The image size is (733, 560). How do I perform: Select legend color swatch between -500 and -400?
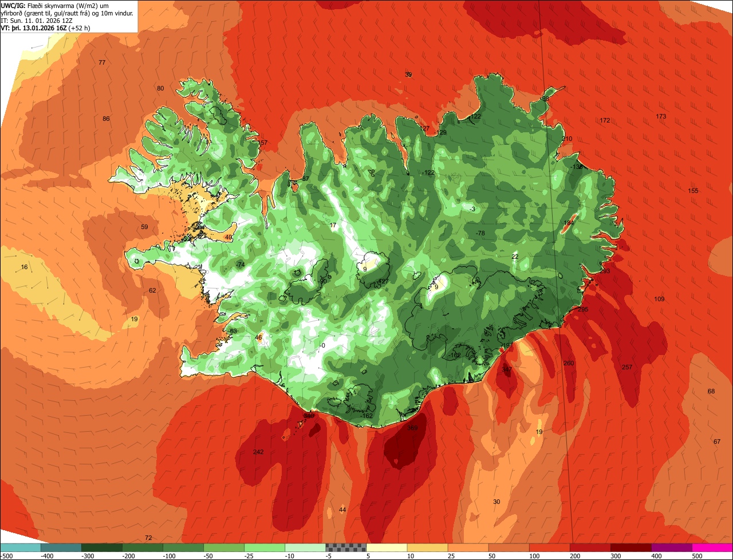click(20, 547)
